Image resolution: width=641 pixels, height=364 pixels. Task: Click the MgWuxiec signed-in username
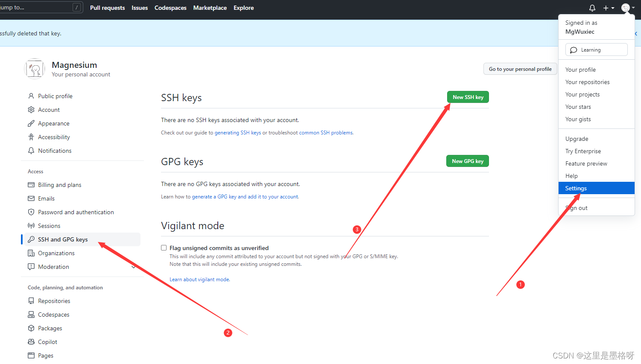point(580,32)
